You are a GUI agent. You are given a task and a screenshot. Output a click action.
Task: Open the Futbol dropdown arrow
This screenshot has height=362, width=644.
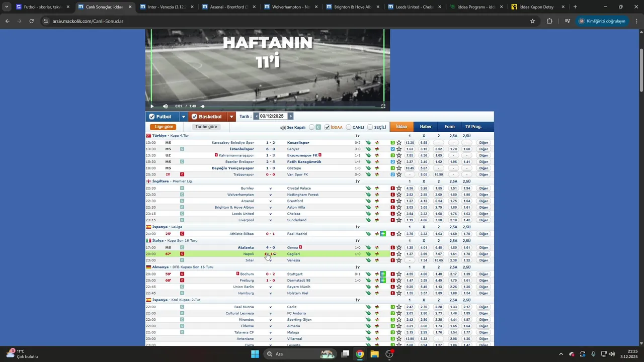pos(183,117)
